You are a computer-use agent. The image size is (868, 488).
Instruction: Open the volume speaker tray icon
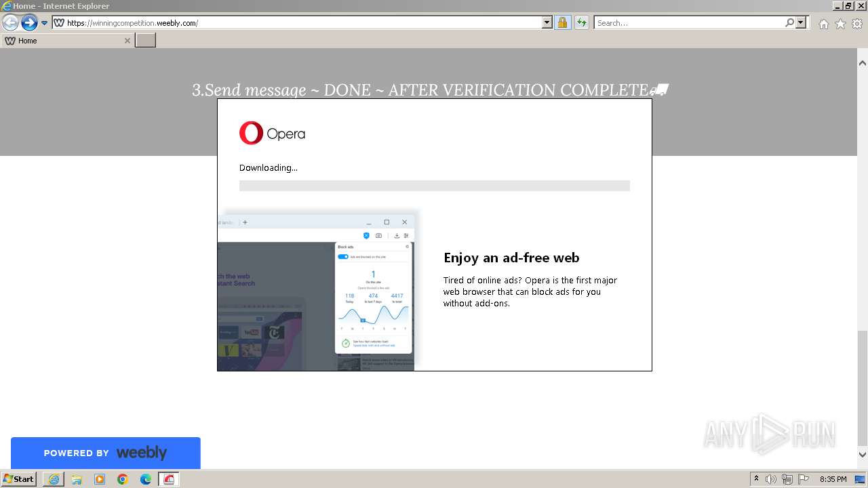pyautogui.click(x=771, y=479)
